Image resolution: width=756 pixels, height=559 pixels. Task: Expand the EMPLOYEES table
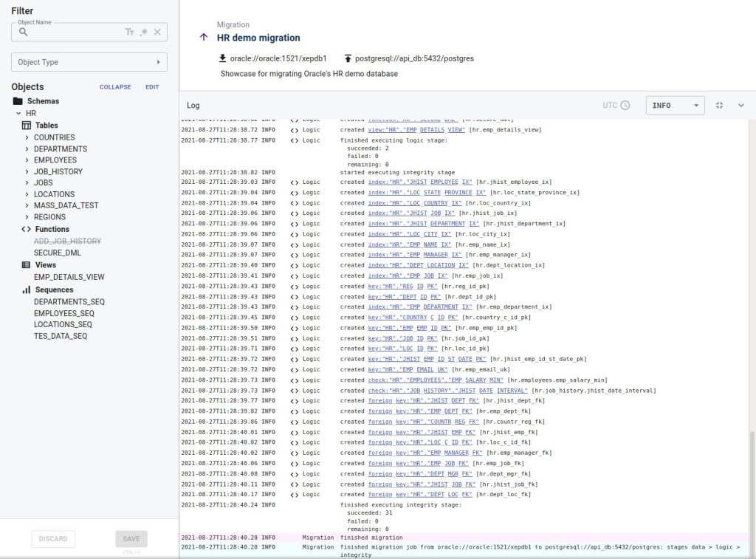[x=27, y=160]
